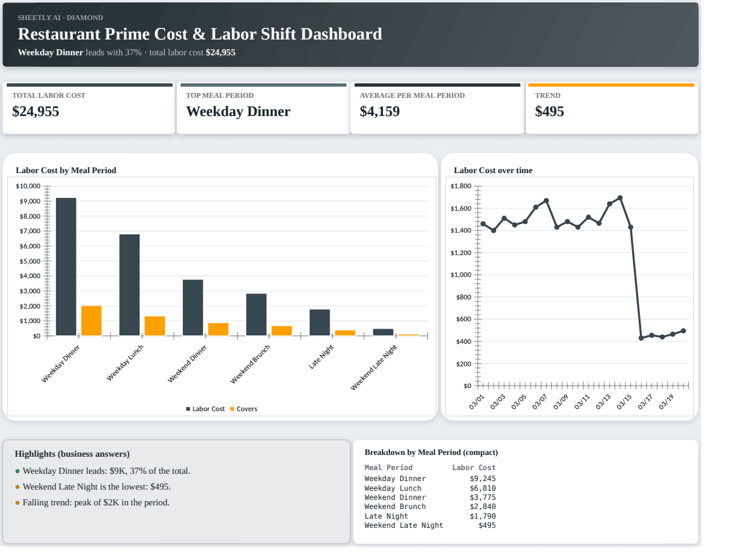Select the Weekend Dinner labor cost bar
This screenshot has width=745, height=560.
[193, 307]
